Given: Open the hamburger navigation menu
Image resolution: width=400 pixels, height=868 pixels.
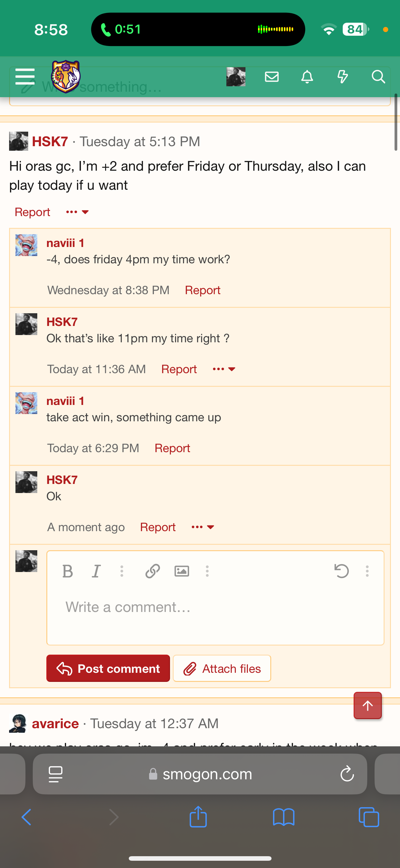Looking at the screenshot, I should pyautogui.click(x=25, y=77).
